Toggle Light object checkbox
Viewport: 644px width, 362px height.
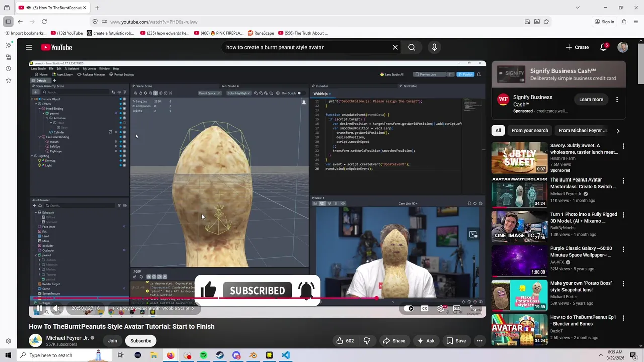[124, 165]
